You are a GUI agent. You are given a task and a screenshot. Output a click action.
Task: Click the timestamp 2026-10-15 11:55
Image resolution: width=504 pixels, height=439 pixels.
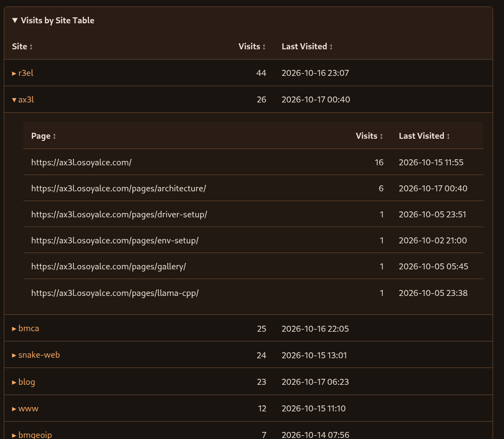tap(431, 162)
